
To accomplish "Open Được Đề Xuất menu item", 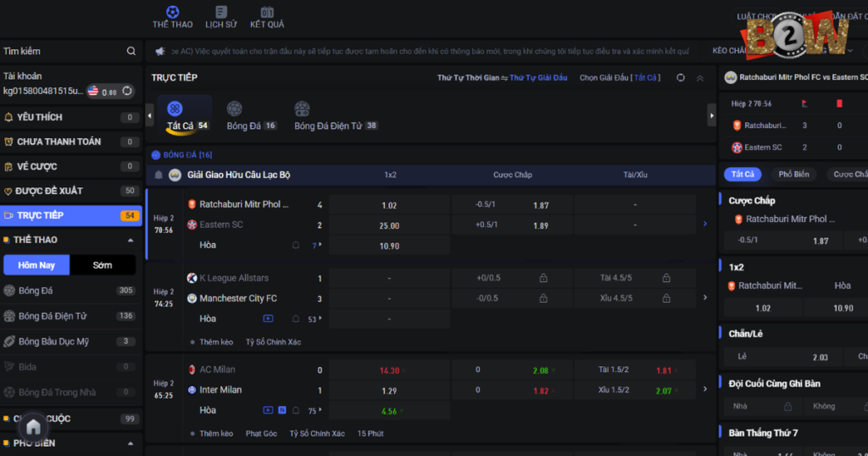I will (71, 191).
